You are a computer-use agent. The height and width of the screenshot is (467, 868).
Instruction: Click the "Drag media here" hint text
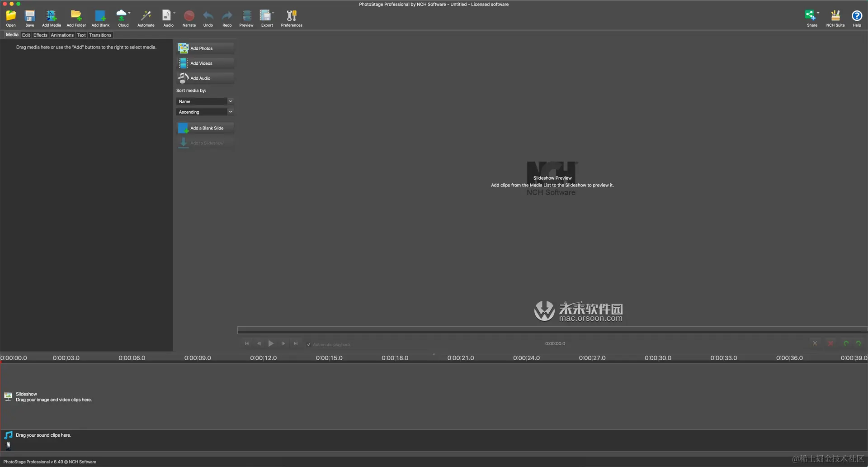point(86,47)
